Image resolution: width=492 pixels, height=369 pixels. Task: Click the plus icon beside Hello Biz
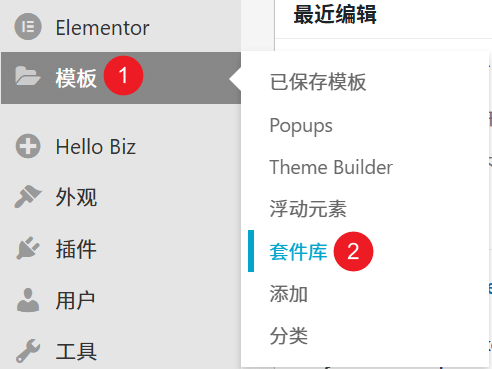click(x=28, y=146)
